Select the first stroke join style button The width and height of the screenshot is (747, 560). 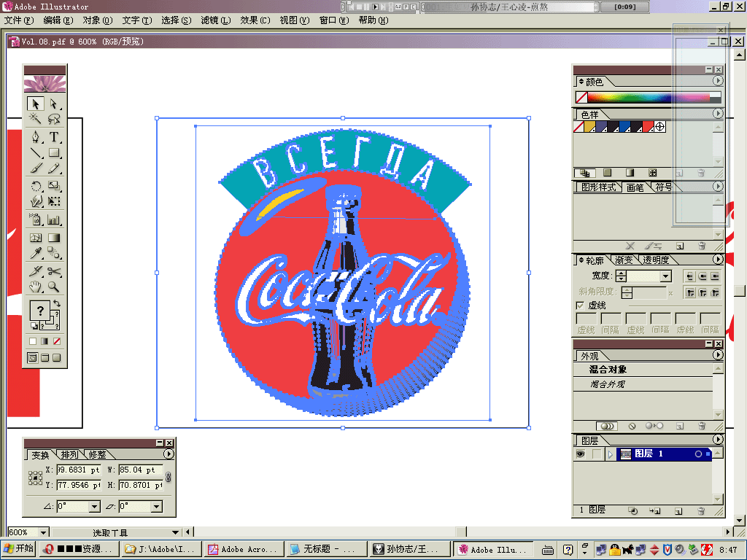tap(690, 292)
